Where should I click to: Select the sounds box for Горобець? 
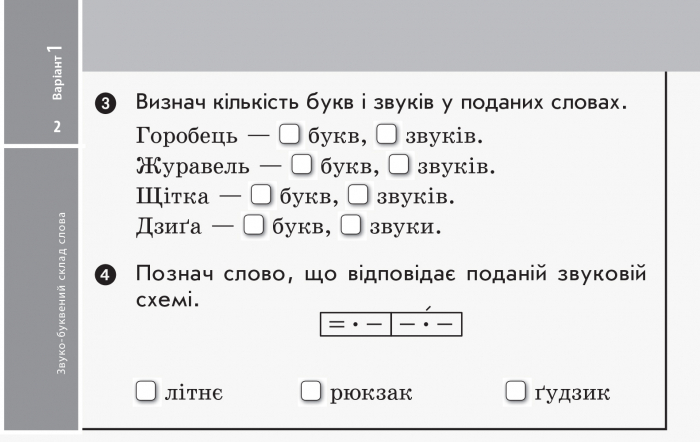[387, 134]
